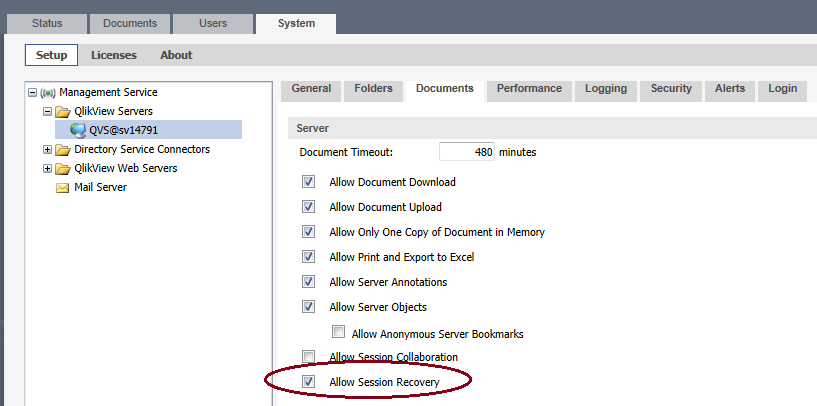Disable Allow Print and Export to Excel
Viewport: 817px width, 406px height.
(308, 257)
